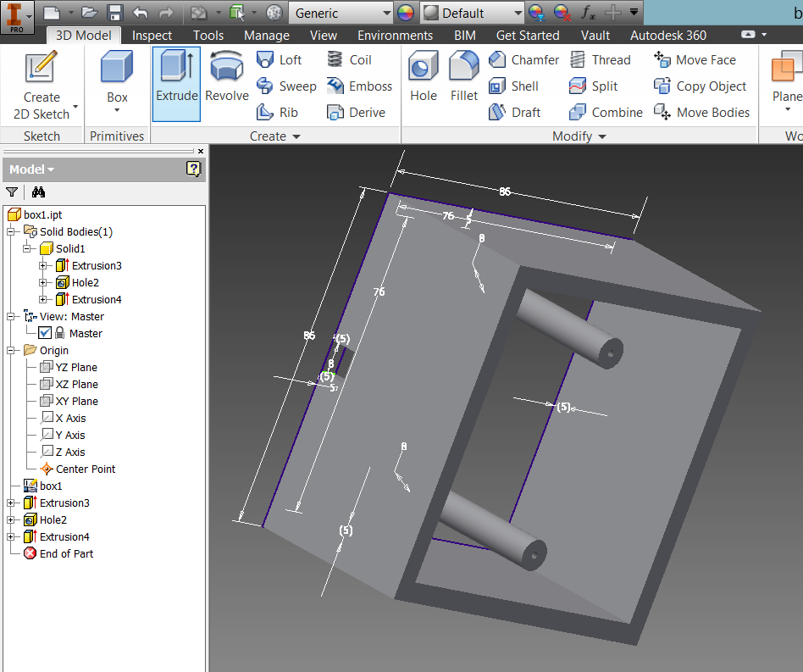This screenshot has height=672, width=803.
Task: Pick the Move Bodies tool
Action: point(701,112)
